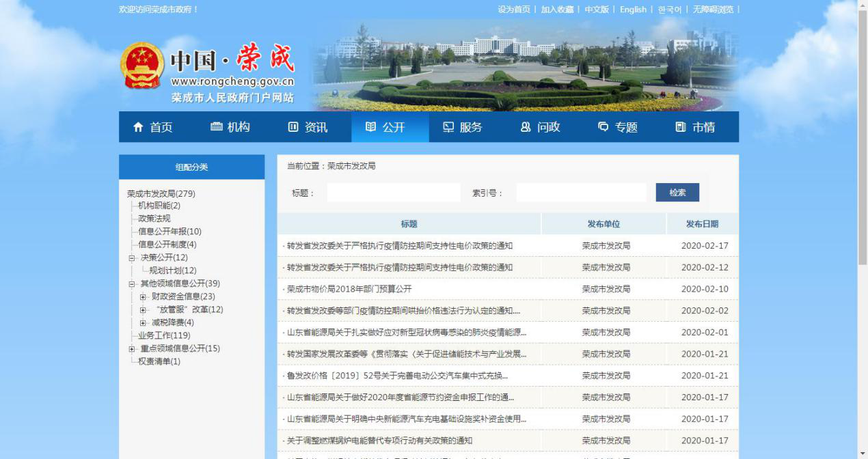Expand the 重点领域信息公开 tree node
The width and height of the screenshot is (868, 459).
tap(132, 349)
